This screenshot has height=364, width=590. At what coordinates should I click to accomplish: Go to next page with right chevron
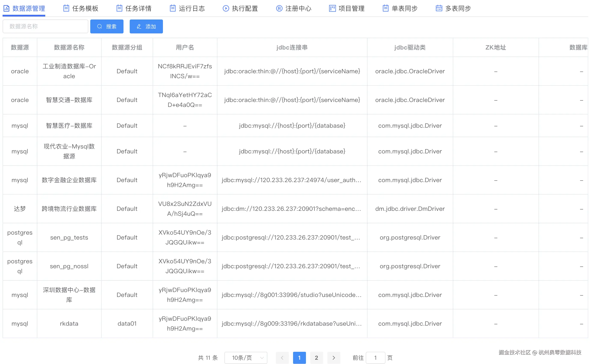pos(333,358)
